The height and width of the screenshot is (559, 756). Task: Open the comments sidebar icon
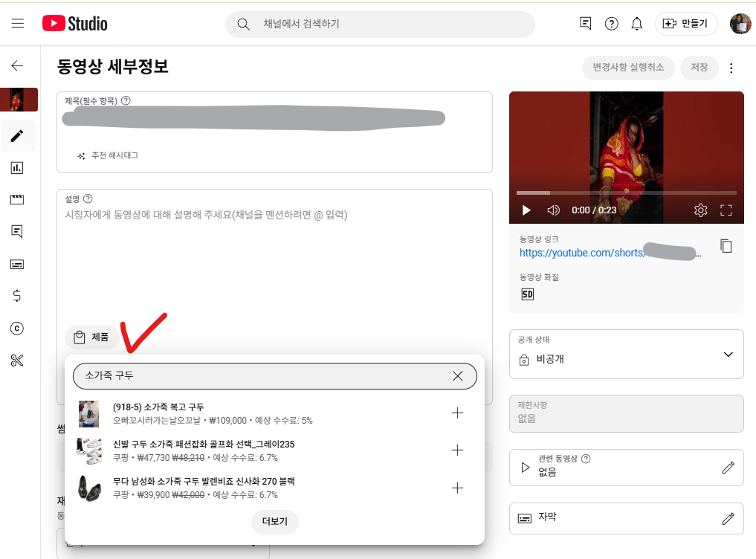[x=17, y=231]
